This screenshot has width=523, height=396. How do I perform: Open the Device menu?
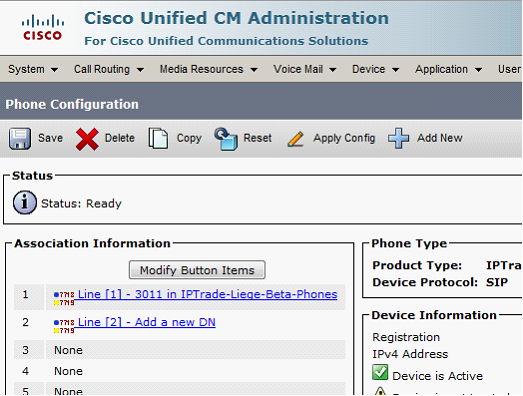click(376, 69)
